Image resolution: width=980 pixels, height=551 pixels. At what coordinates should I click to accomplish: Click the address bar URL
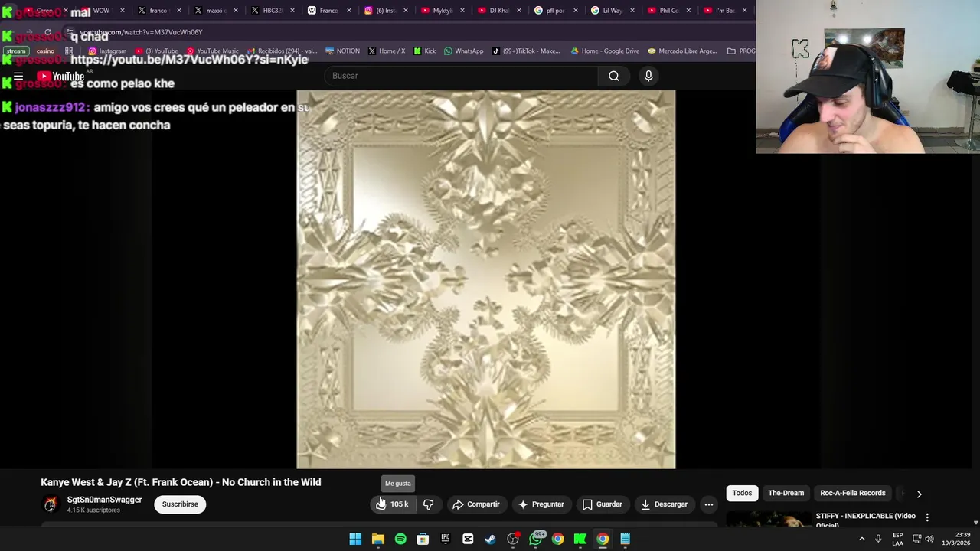click(x=141, y=32)
